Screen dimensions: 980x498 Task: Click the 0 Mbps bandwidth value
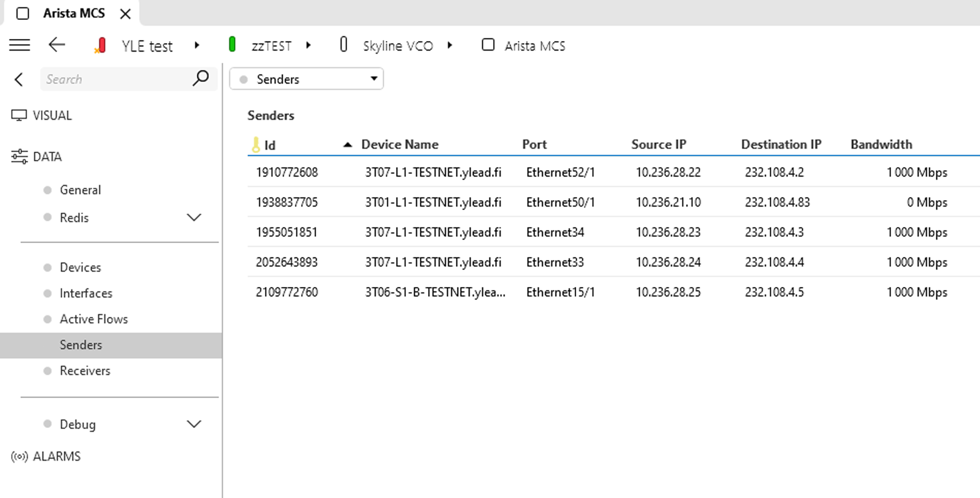[x=927, y=202]
